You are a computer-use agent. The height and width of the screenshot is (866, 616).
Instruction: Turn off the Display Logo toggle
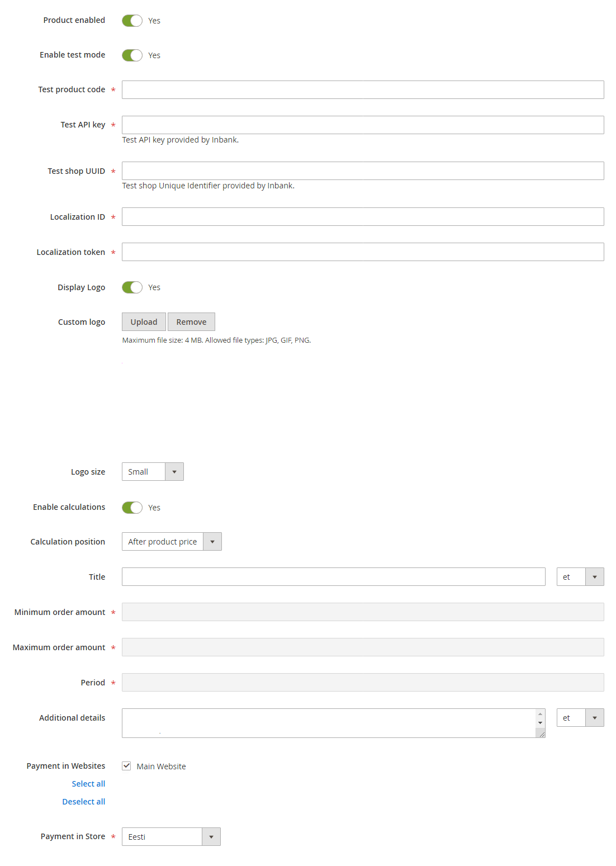coord(132,287)
